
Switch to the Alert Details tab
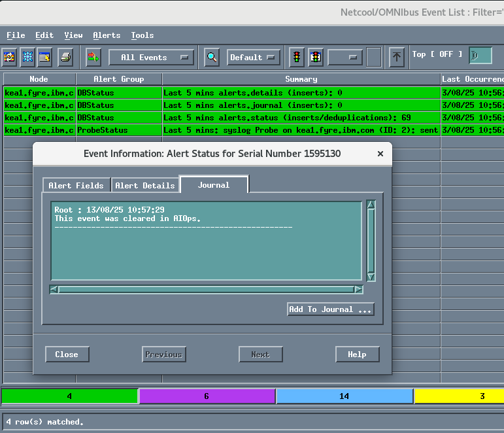[x=145, y=185]
